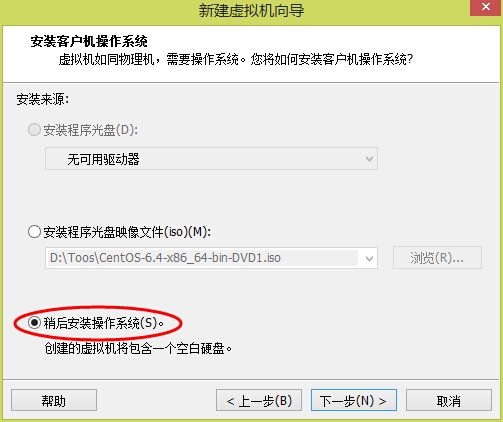Image resolution: width=503 pixels, height=422 pixels.
Task: Cancel the wizard with the 取消 button
Action: [449, 400]
